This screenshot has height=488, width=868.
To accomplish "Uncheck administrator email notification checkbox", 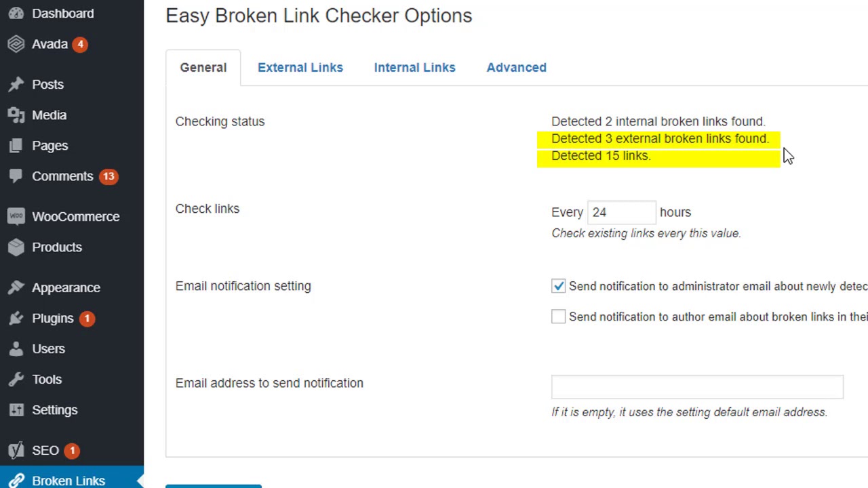I will point(558,286).
